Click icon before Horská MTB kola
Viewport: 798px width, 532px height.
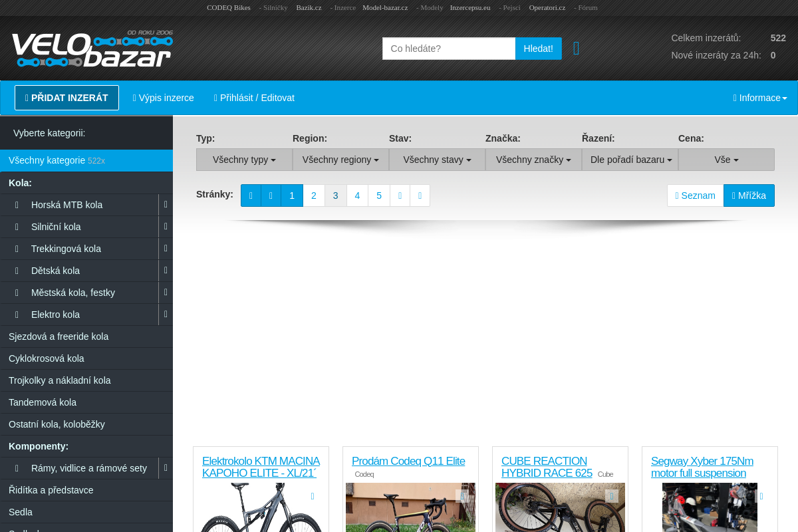17,205
